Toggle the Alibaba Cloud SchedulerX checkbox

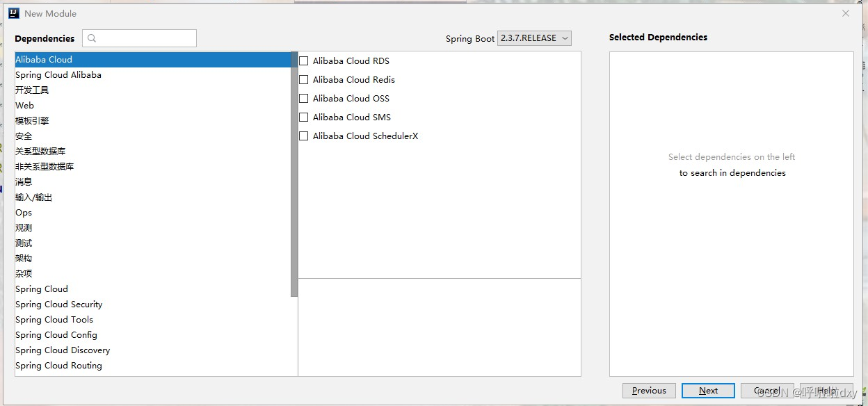[303, 136]
